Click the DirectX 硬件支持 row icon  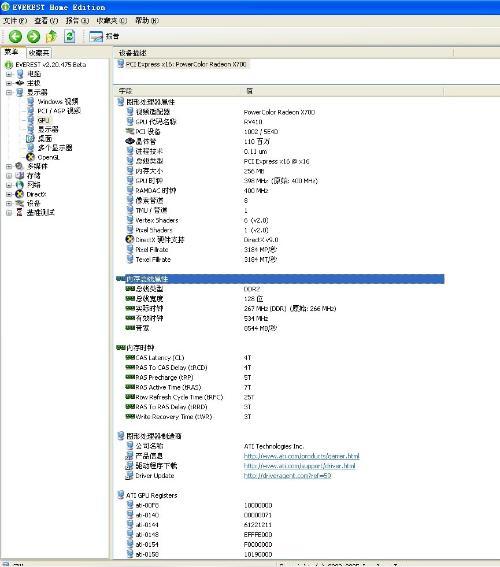130,239
